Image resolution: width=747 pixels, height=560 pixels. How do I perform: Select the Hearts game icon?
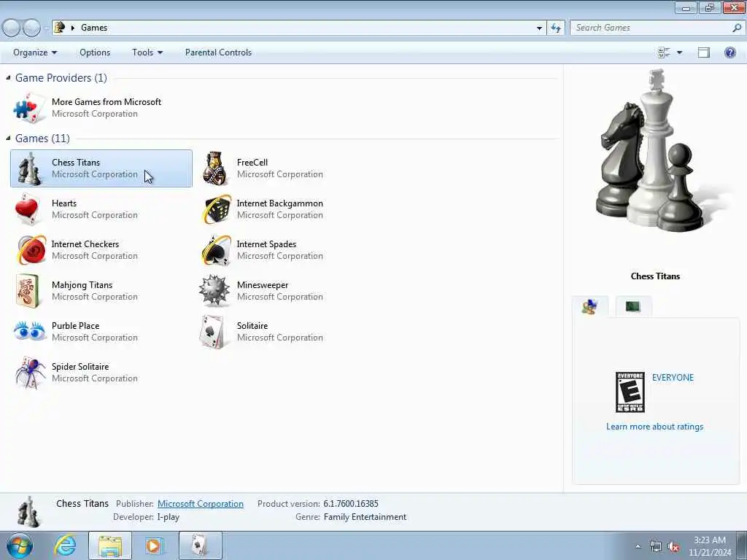point(27,209)
